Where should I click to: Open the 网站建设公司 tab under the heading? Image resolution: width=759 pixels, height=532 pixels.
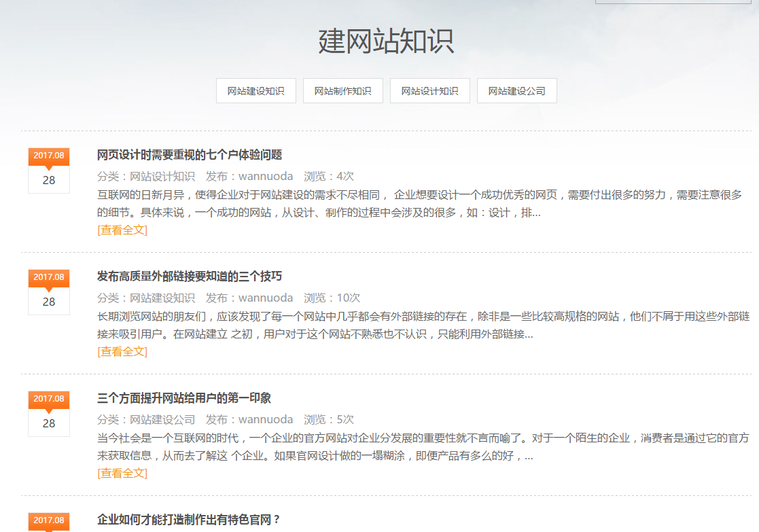click(x=516, y=91)
